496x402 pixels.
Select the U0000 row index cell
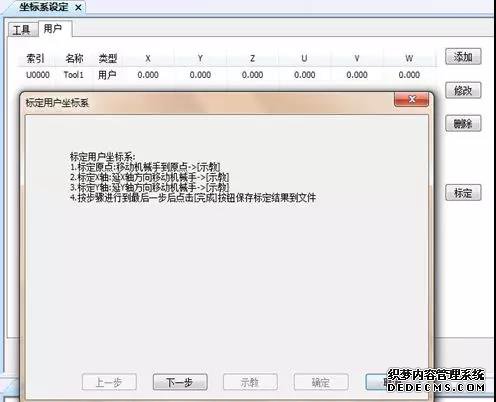38,75
